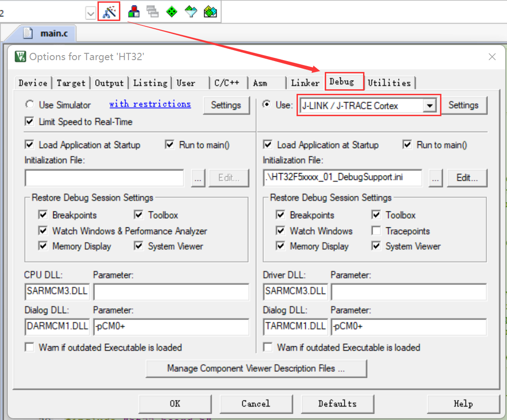Image resolution: width=507 pixels, height=420 pixels.
Task: Browse for debugger initialization file with ... button
Action: coord(435,178)
